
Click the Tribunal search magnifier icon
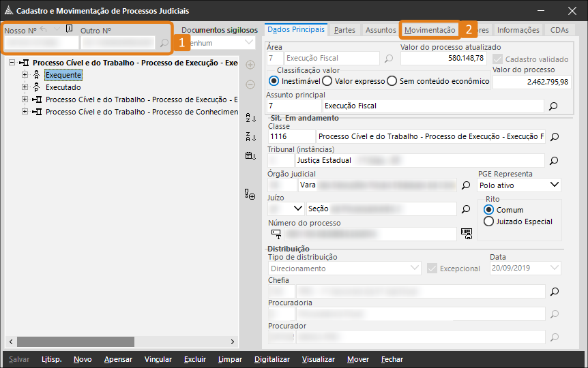(x=553, y=161)
